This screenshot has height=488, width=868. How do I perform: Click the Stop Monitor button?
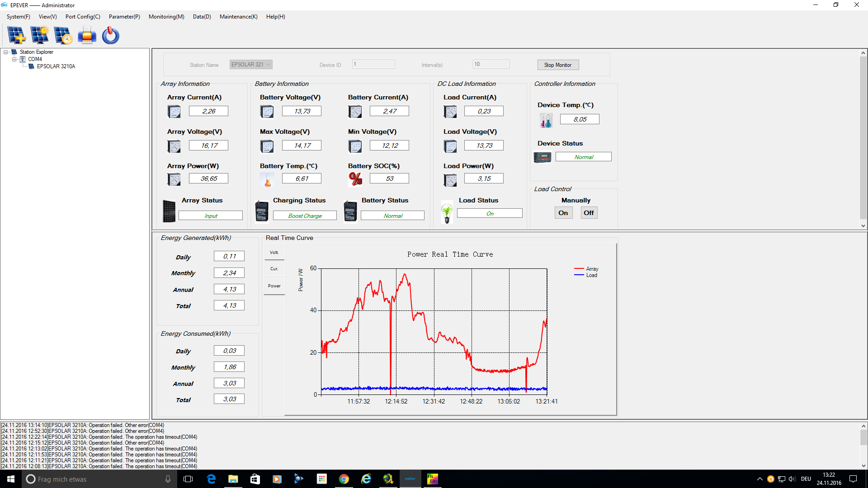pyautogui.click(x=558, y=65)
